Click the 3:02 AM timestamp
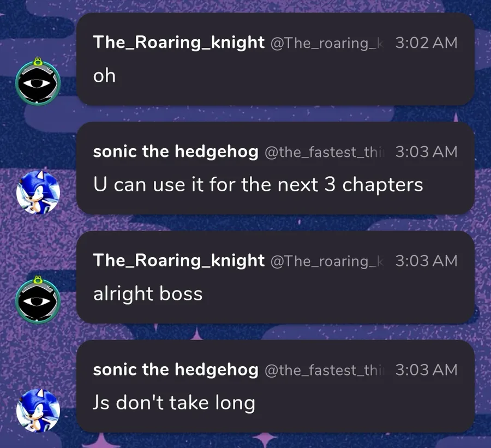Image resolution: width=491 pixels, height=448 pixels. pos(426,43)
